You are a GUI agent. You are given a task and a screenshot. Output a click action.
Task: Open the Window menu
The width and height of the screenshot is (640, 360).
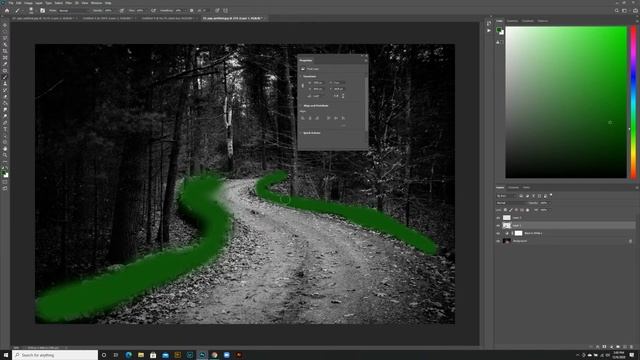pyautogui.click(x=96, y=3)
